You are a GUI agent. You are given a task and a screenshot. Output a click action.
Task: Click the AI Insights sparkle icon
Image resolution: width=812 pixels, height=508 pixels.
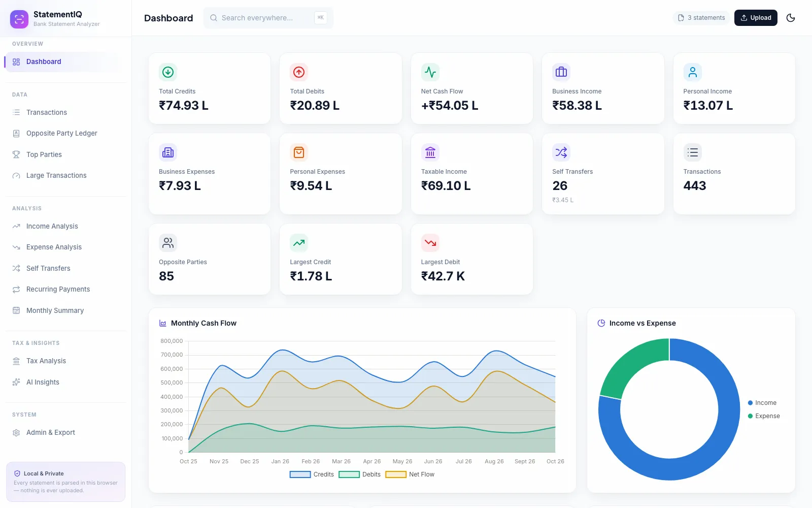(x=16, y=382)
